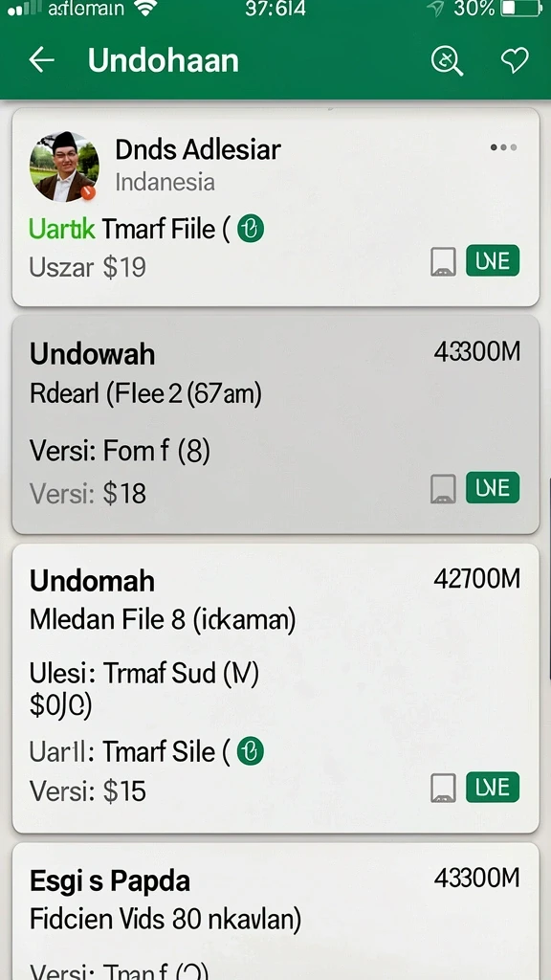Tap green LNE button on Uszar $19 card
The height and width of the screenshot is (980, 551).
(493, 260)
